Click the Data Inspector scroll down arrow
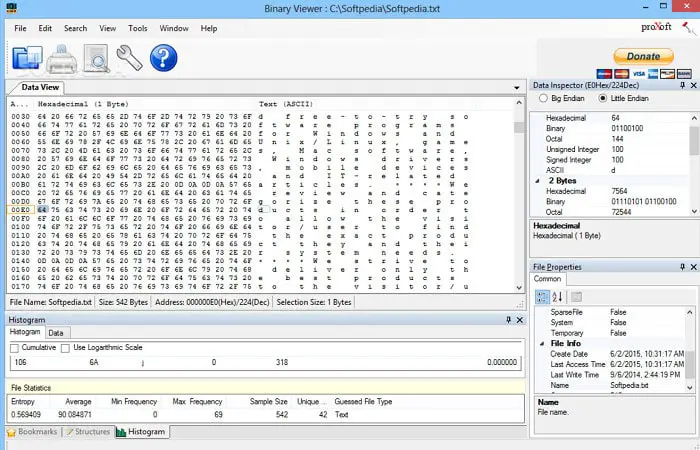Viewport: 700px width, 450px height. pos(694,212)
